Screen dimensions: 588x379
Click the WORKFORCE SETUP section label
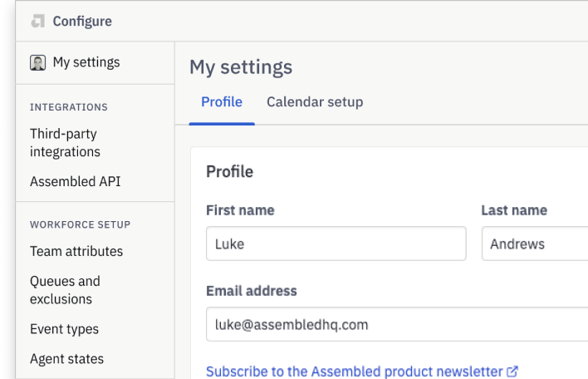(x=81, y=224)
